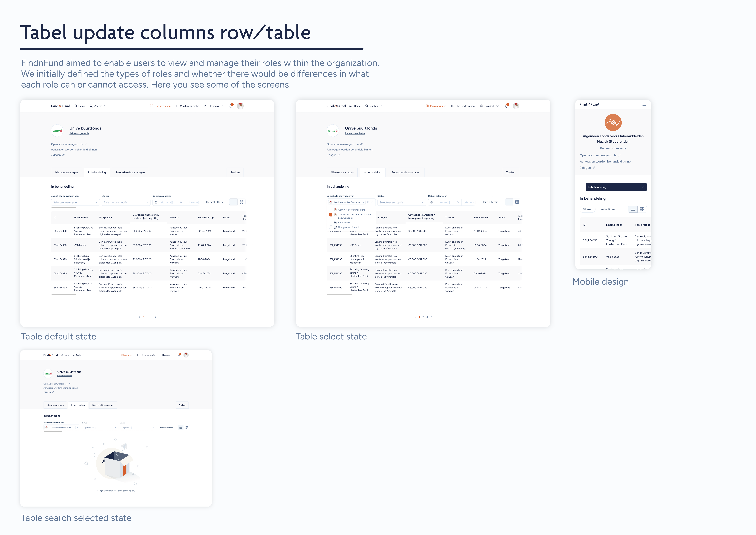Screen dimensions: 756x535
Task: Select the list view icon next to Herstel filters
Action: [233, 202]
